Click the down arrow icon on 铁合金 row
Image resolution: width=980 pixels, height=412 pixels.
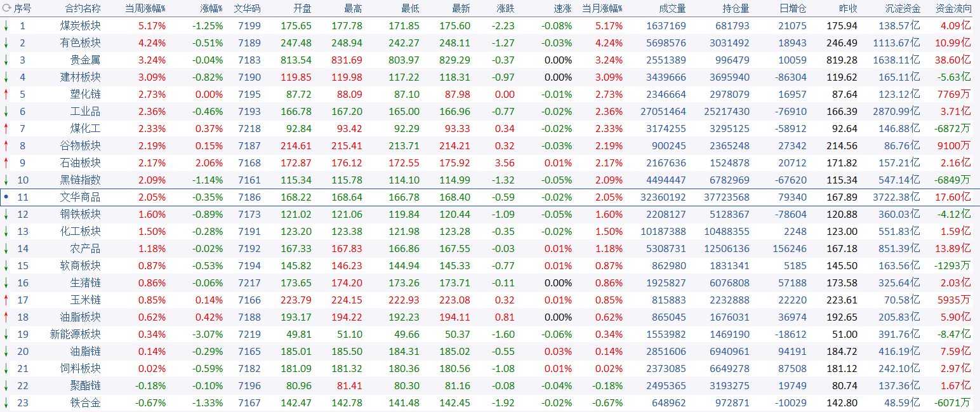(6, 402)
